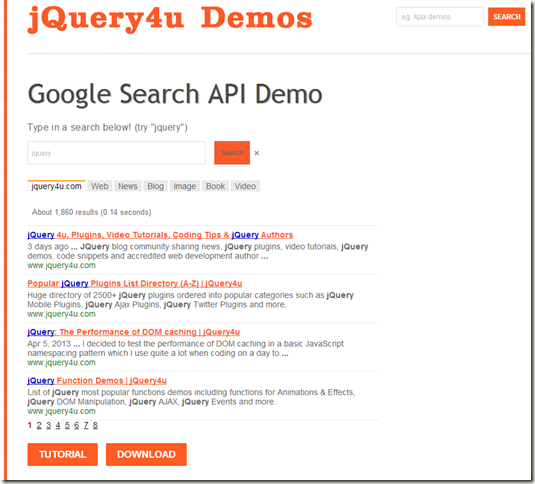The height and width of the screenshot is (484, 535).
Task: Switch to the Image tab
Action: tap(185, 186)
